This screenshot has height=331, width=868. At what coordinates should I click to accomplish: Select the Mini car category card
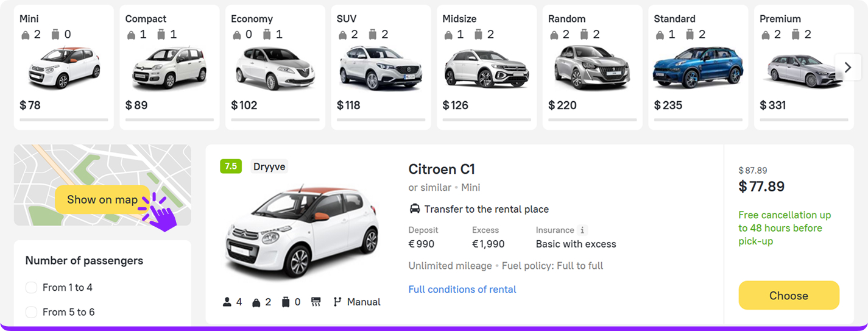(x=64, y=67)
